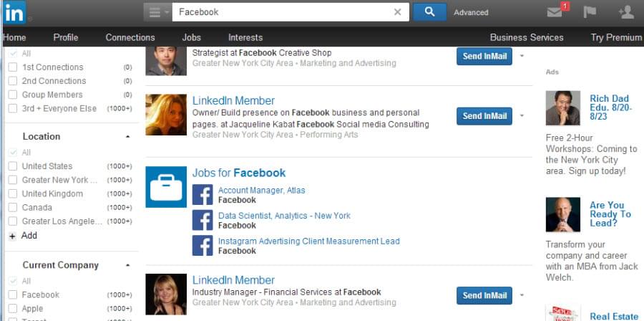The width and height of the screenshot is (644, 321).
Task: Click the LinkedIn logo icon
Action: (14, 12)
